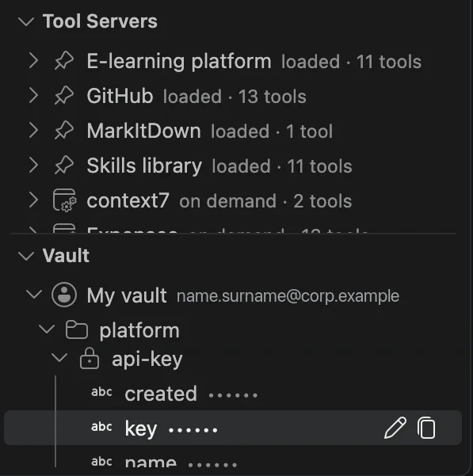Click the Vault heading
The height and width of the screenshot is (476, 473).
coord(66,255)
